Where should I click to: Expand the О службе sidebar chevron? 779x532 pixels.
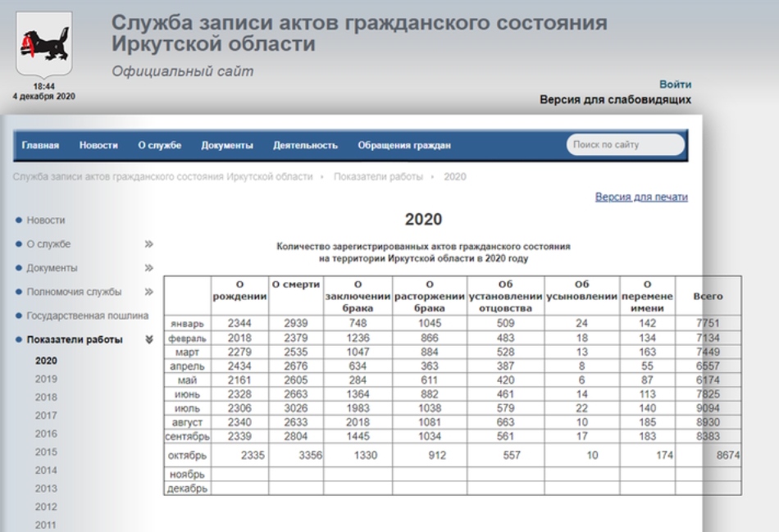148,244
